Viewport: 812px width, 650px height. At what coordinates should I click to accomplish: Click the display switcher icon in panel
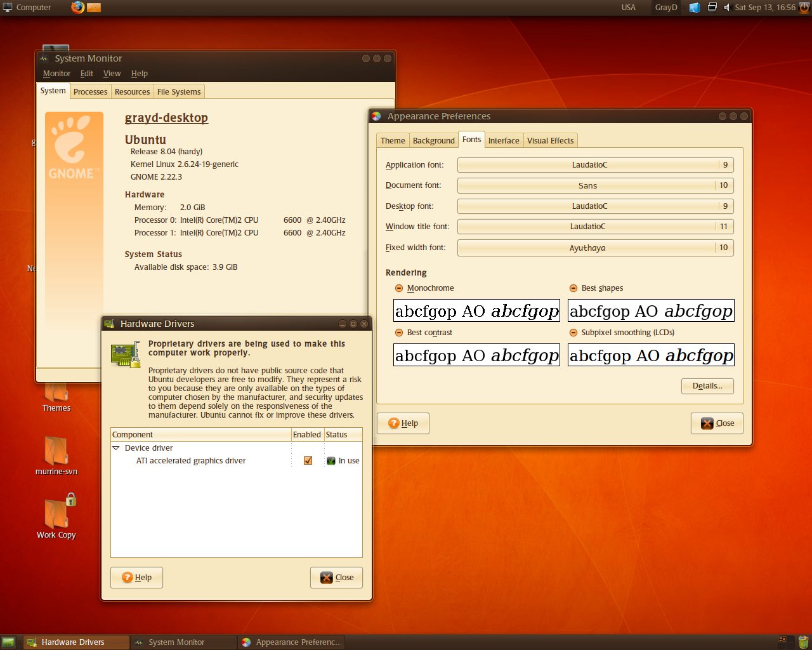tap(712, 8)
